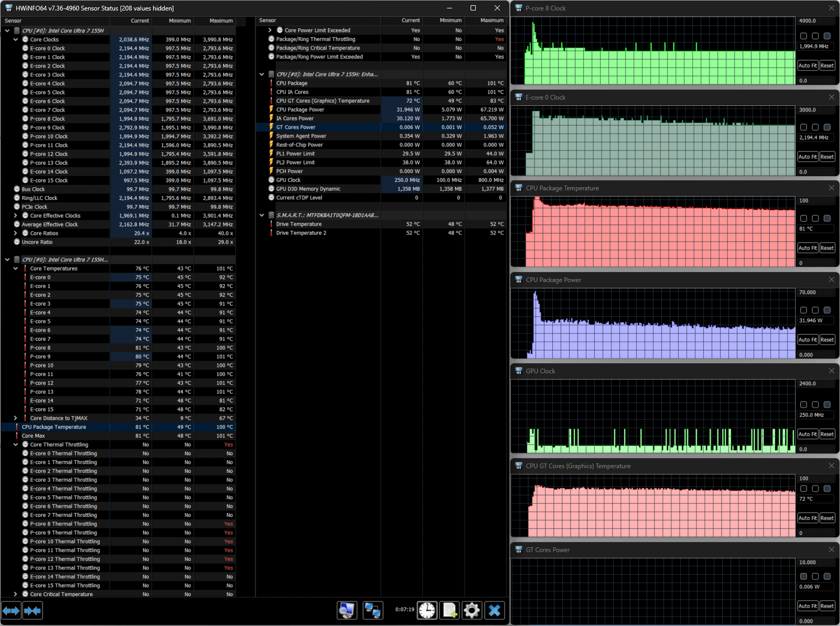Open sensor settings gear icon
Viewport: 840px width, 626px height.
point(472,610)
